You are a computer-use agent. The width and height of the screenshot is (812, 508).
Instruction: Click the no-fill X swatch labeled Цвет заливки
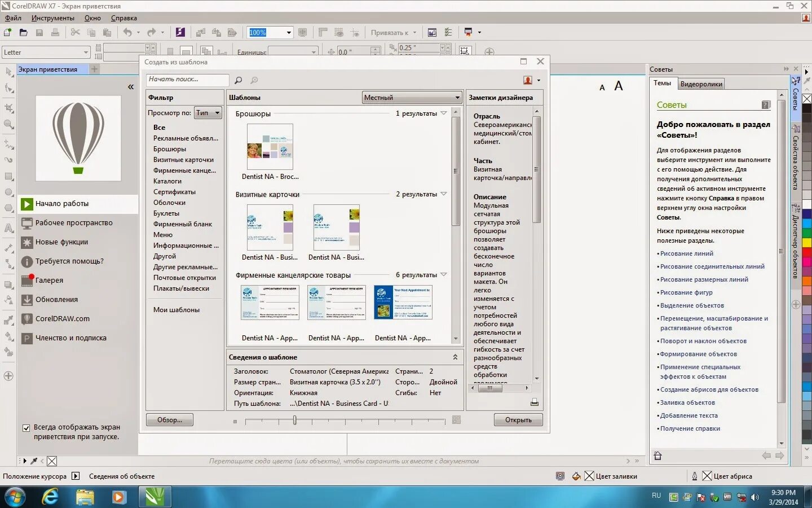point(589,476)
